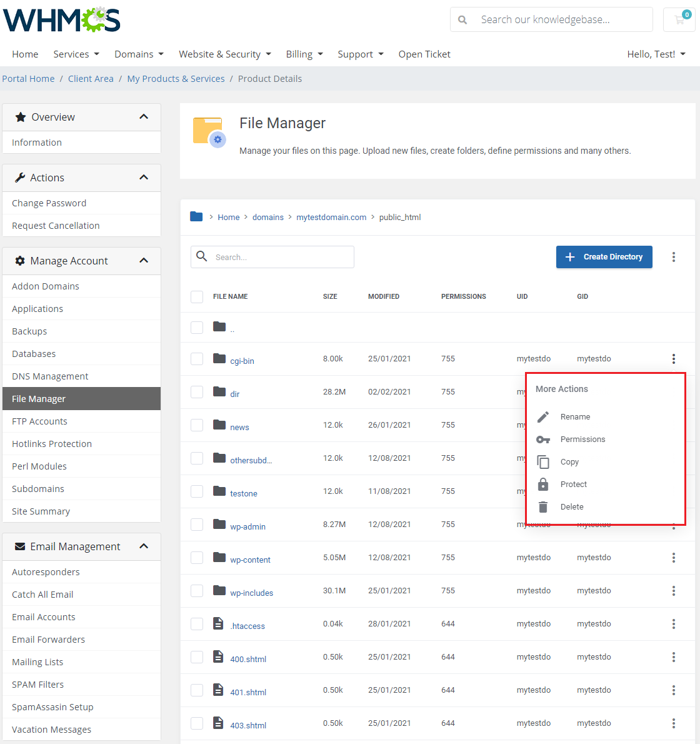Image resolution: width=700 pixels, height=744 pixels.
Task: Click the File Manager folder gear icon
Action: (209, 133)
